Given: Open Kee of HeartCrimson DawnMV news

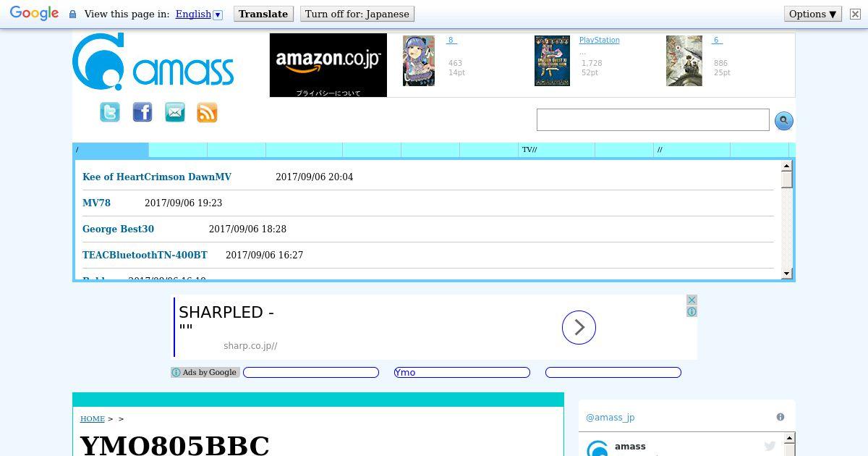Looking at the screenshot, I should tap(157, 177).
